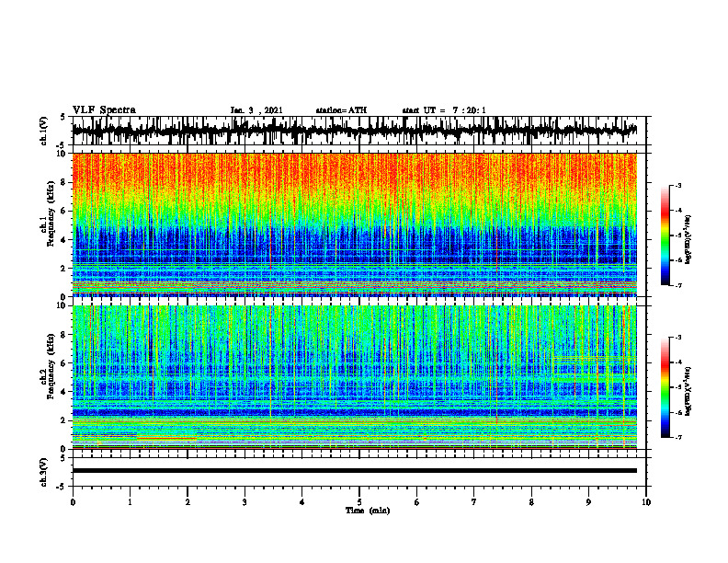Click the flat black ch.3 voltage trace
Image resolution: width=728 pixels, height=563 pixels.
pos(354,471)
